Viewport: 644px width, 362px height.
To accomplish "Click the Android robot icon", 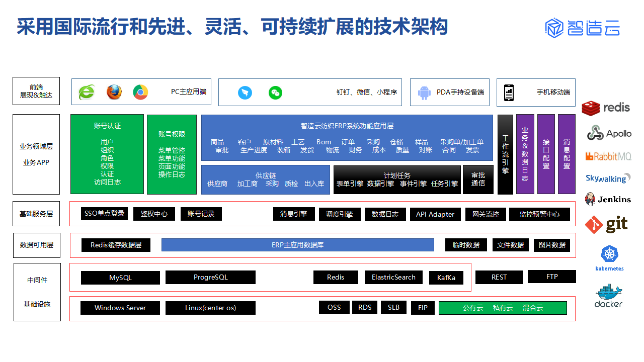I will pos(424,93).
